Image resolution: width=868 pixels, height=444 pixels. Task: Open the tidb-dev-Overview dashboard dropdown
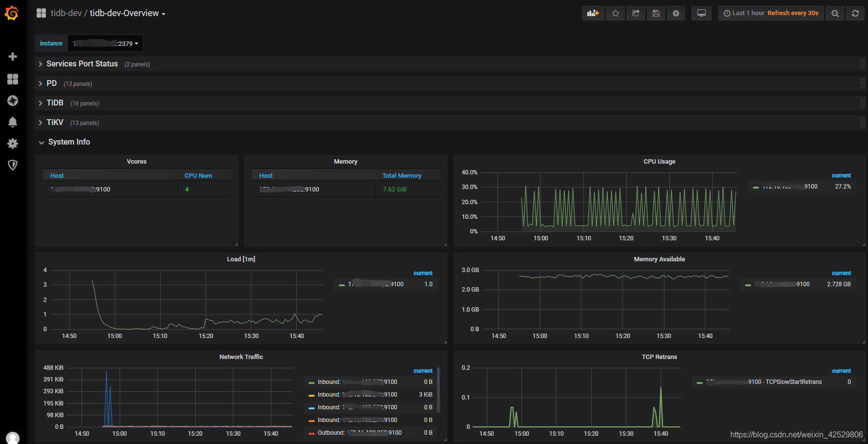click(x=127, y=13)
